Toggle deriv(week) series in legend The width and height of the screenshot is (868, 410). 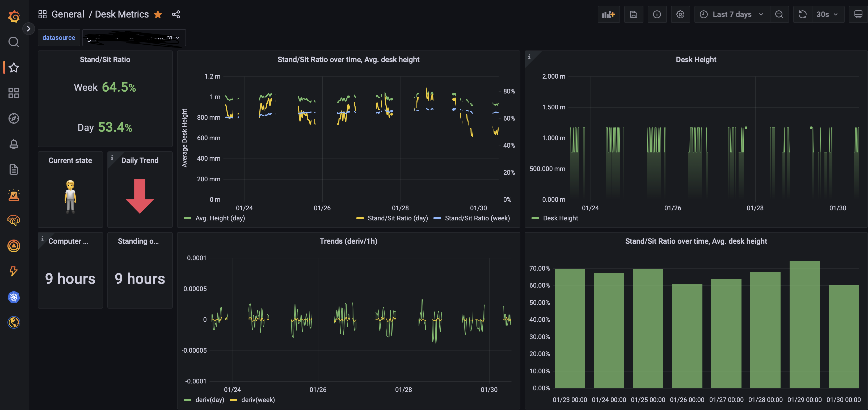point(258,400)
